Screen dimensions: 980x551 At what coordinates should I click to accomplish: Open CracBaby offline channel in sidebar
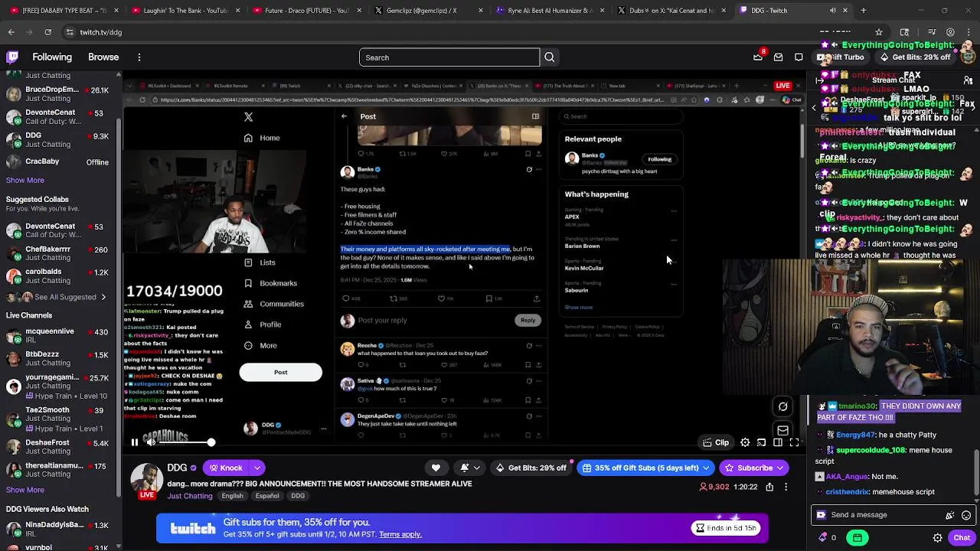click(x=59, y=161)
